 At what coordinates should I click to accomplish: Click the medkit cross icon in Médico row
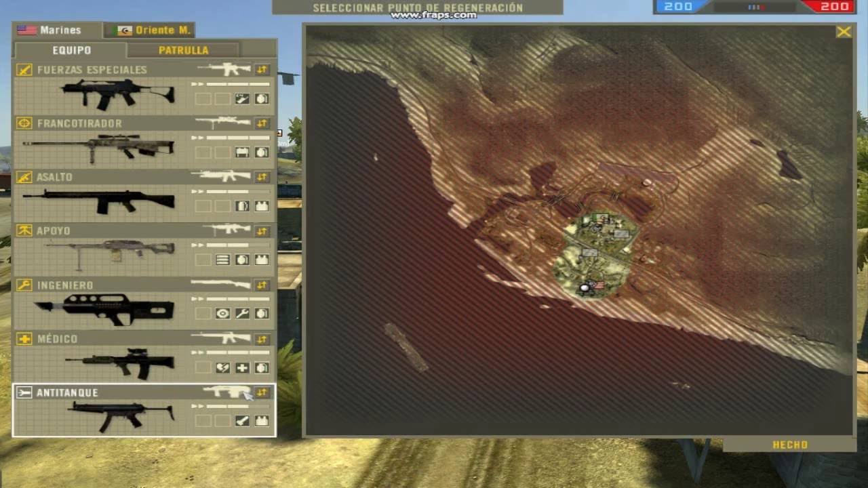tap(242, 367)
